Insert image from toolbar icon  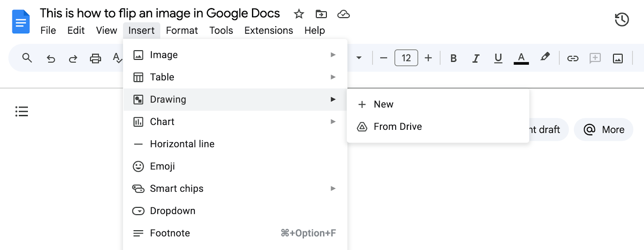tap(618, 59)
